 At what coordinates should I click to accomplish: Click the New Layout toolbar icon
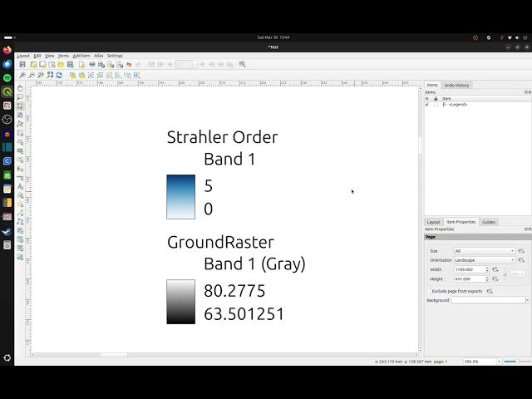click(x=33, y=65)
